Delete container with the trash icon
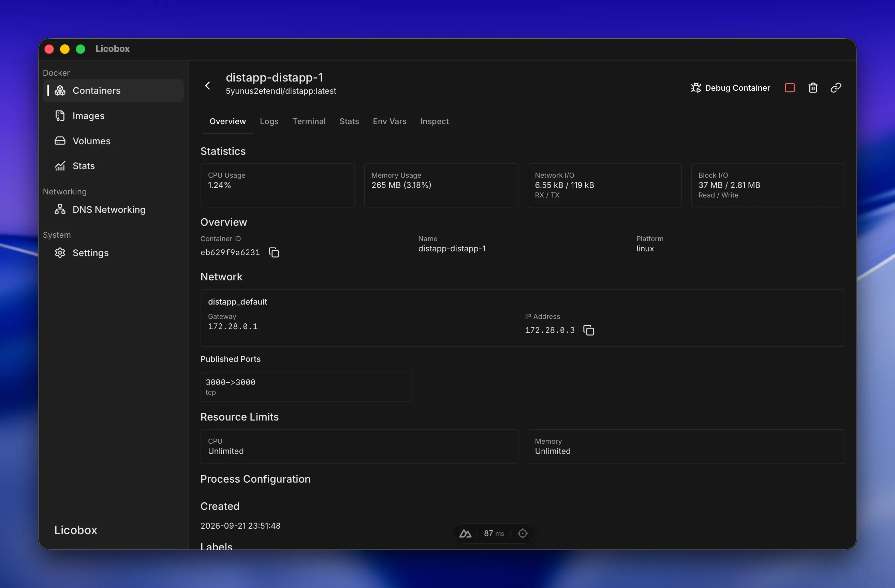The image size is (895, 588). click(813, 88)
